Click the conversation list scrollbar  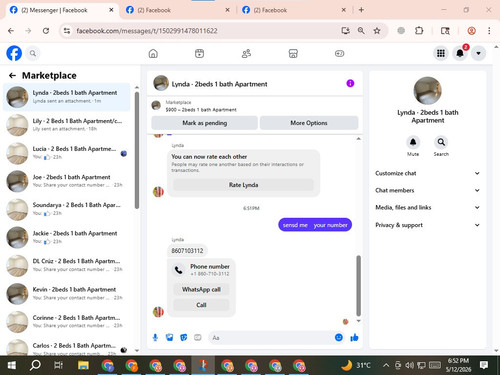137,151
